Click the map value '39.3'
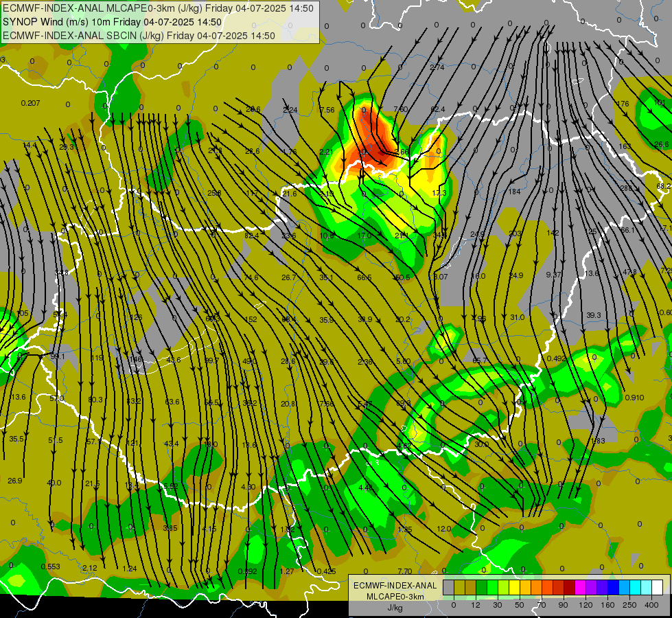 point(594,315)
